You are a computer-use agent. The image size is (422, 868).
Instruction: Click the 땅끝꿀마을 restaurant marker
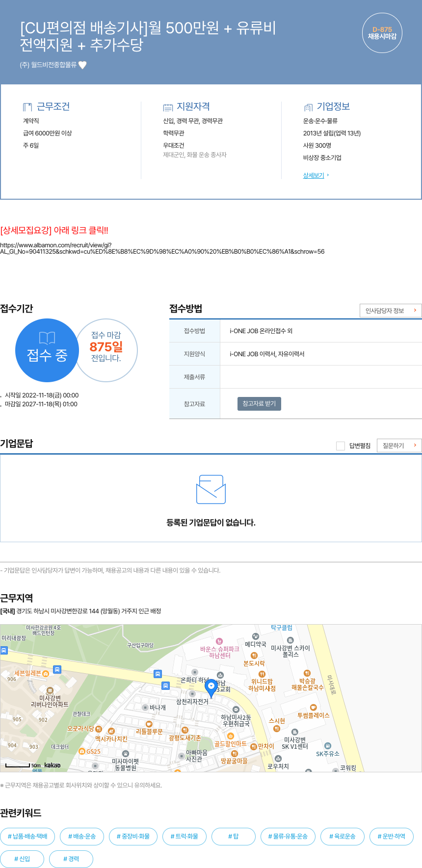235,754
